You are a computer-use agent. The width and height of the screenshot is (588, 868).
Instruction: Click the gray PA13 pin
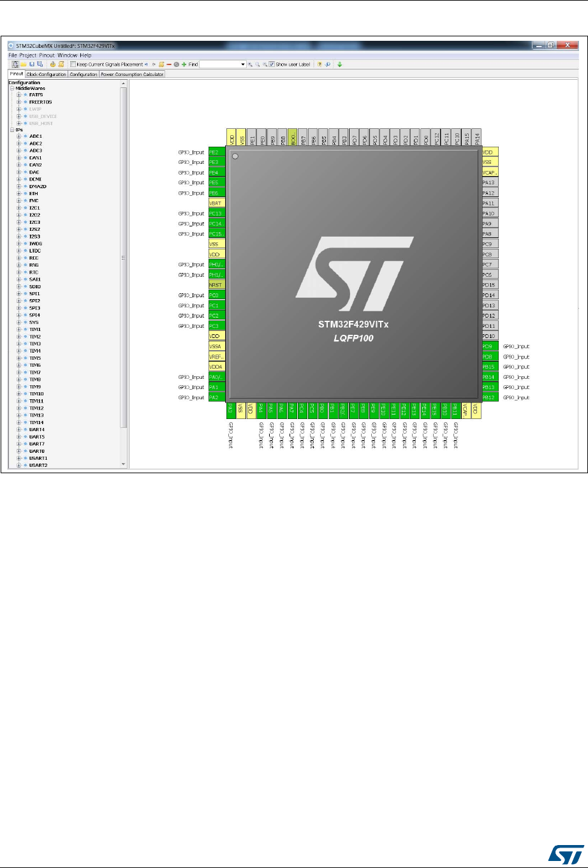click(490, 182)
